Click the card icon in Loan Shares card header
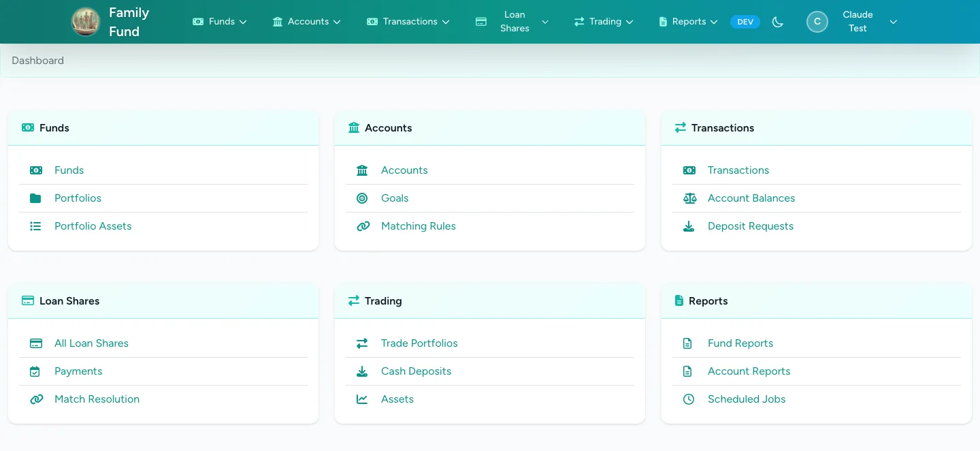 28,300
